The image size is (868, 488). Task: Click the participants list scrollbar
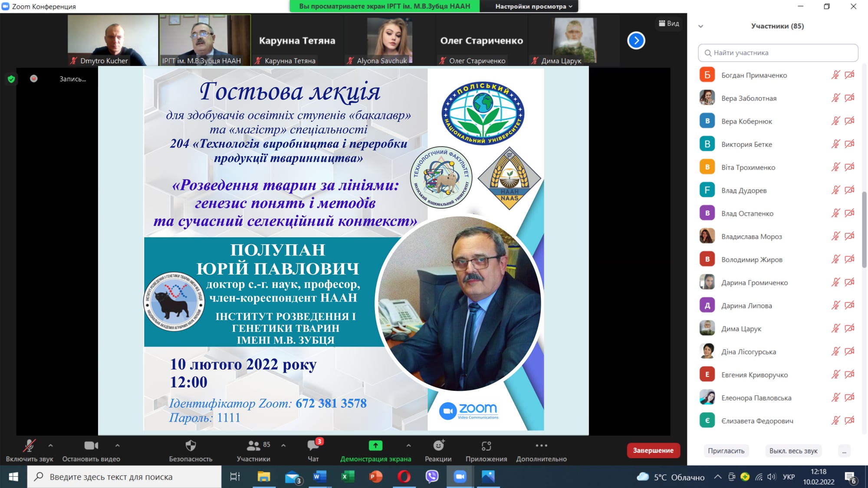[x=864, y=230]
